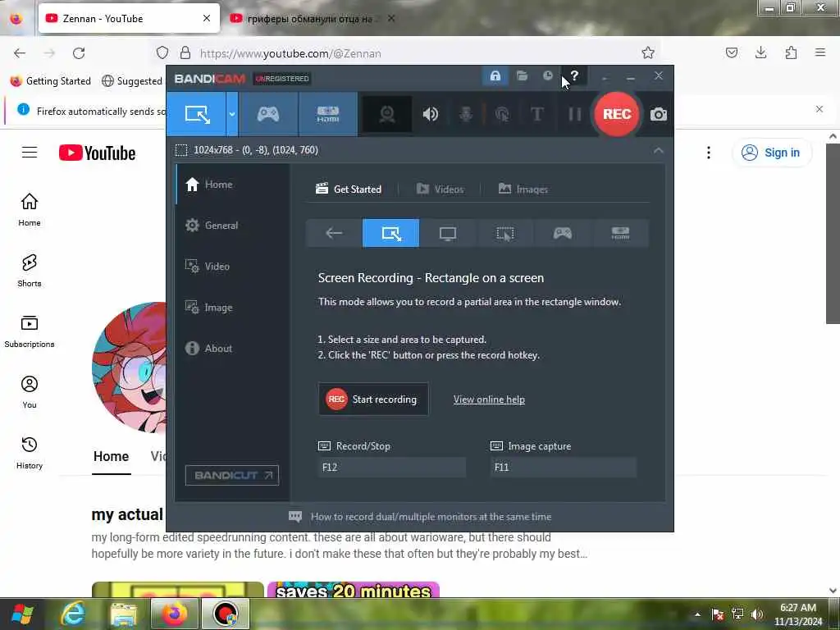This screenshot has height=630, width=840.
Task: Open Firefox downloads icon
Action: 760,52
